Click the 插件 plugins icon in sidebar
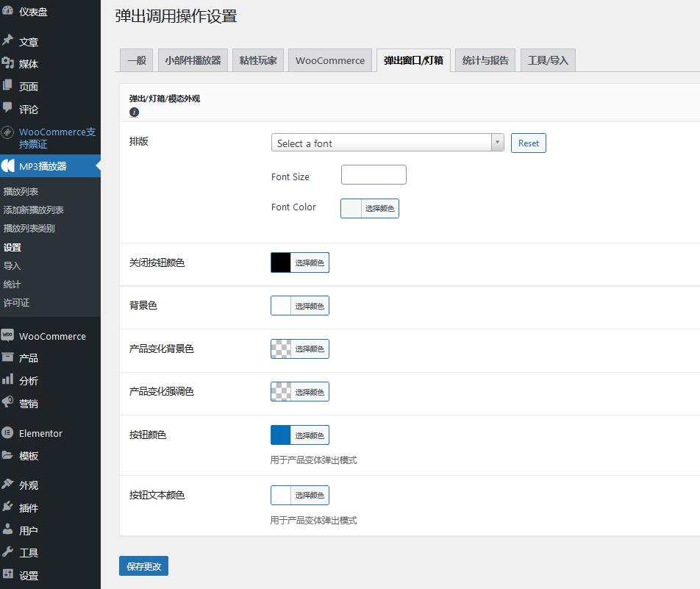The image size is (700, 589). pos(7,507)
